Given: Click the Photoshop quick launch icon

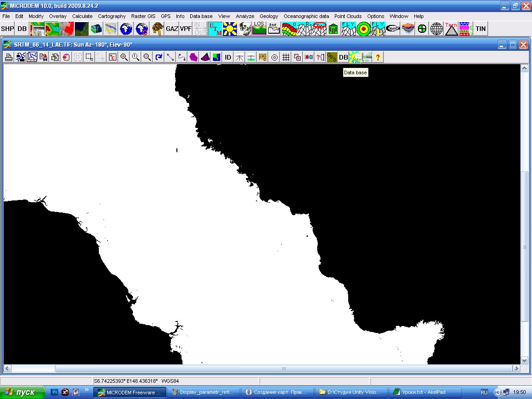Looking at the screenshot, I should (x=54, y=392).
